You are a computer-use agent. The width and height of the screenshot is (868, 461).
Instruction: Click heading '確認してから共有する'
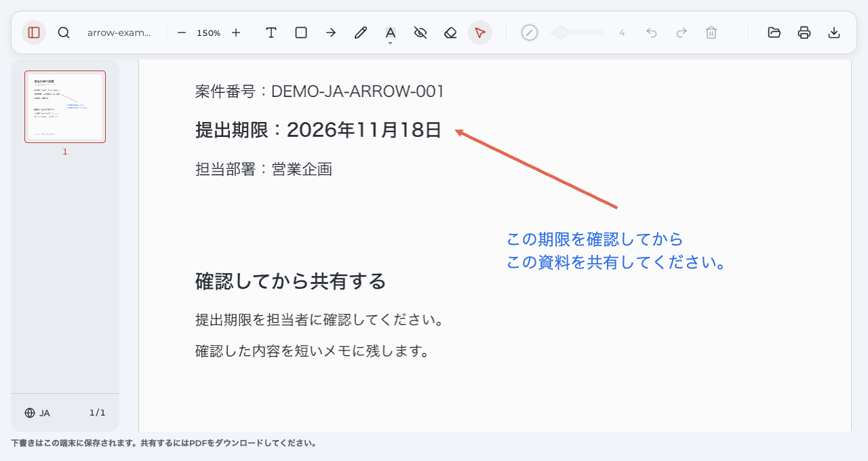tap(290, 281)
